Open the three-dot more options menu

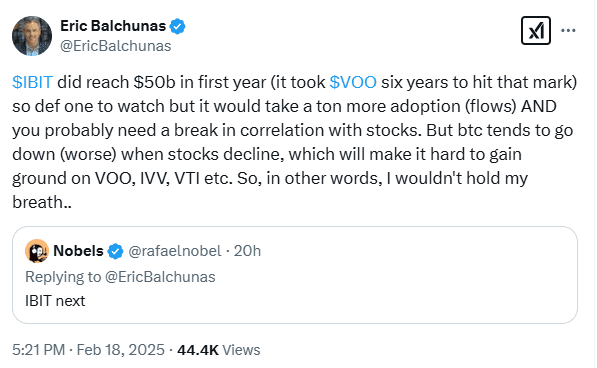click(x=568, y=30)
